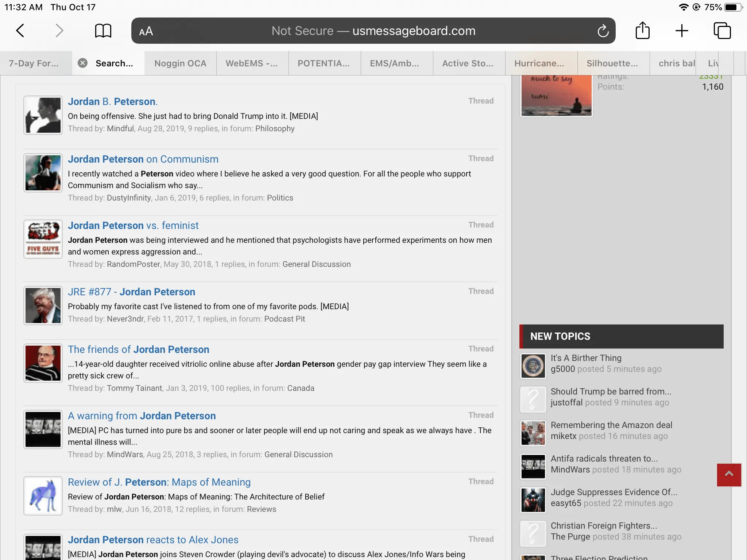Add a new tab with the plus icon
Viewport: 747px width, 560px height.
[x=682, y=31]
